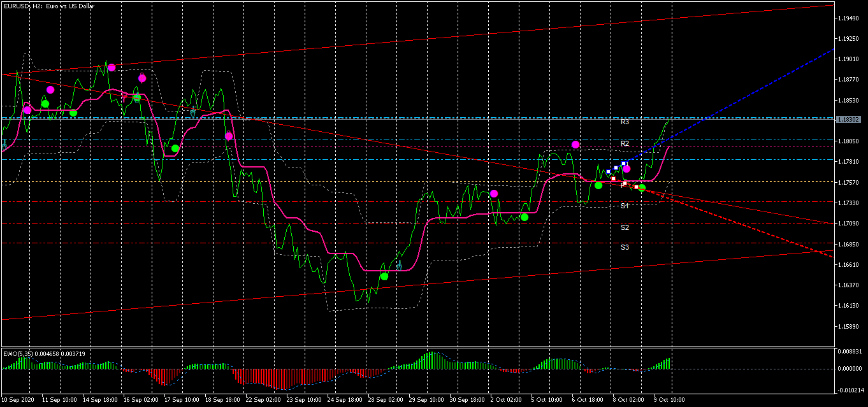The height and width of the screenshot is (407, 868).
Task: Click the 24 Sep 18:00 time label
Action: coord(345,400)
